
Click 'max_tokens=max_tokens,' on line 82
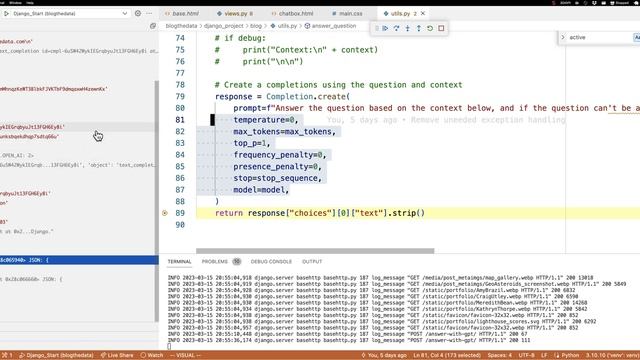pyautogui.click(x=284, y=131)
